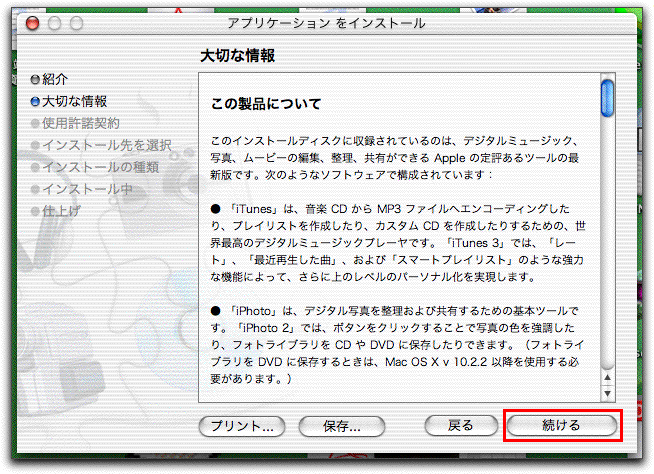The height and width of the screenshot is (474, 654).
Task: Click the blue scrollbar thumb
Action: point(607,98)
